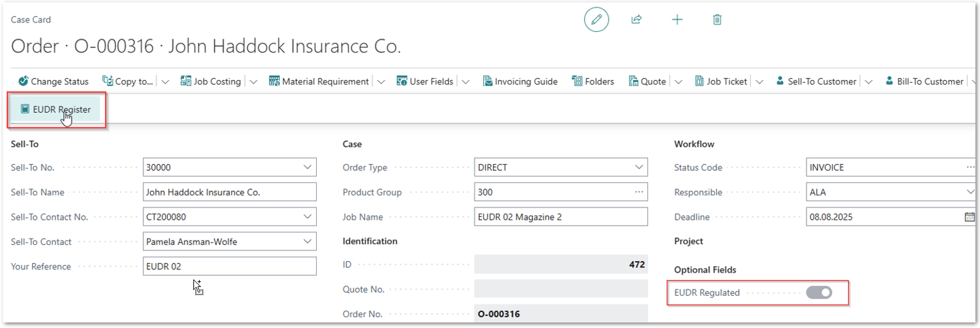Click the EUDR Register button
Image resolution: width=980 pixels, height=328 pixels.
pyautogui.click(x=56, y=109)
